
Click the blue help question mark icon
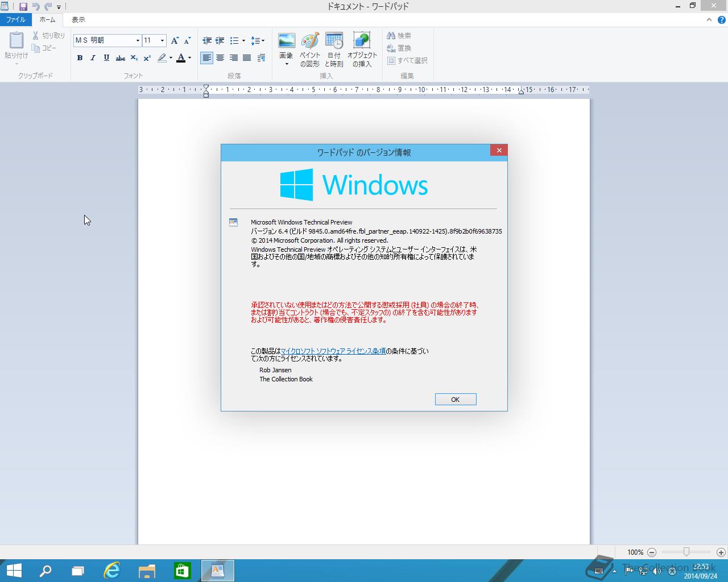click(x=722, y=20)
